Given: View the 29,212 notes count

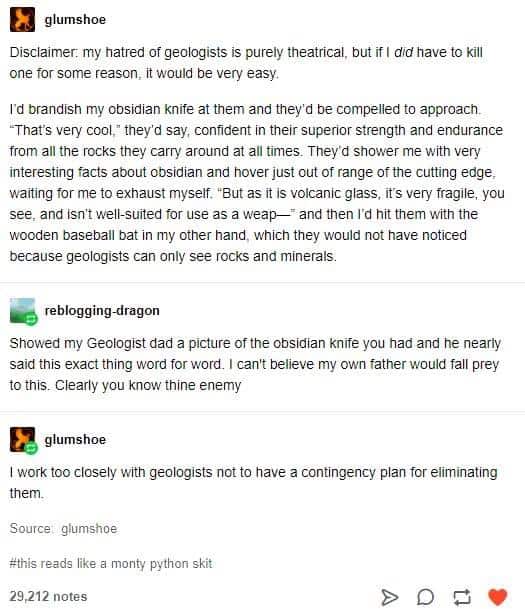Looking at the screenshot, I should coord(48,596).
